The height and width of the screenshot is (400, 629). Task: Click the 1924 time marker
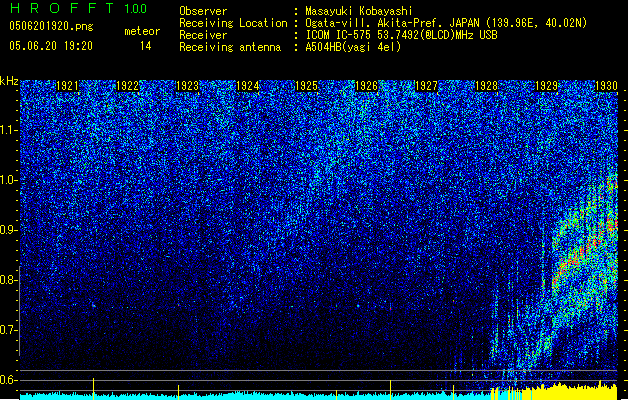[248, 86]
